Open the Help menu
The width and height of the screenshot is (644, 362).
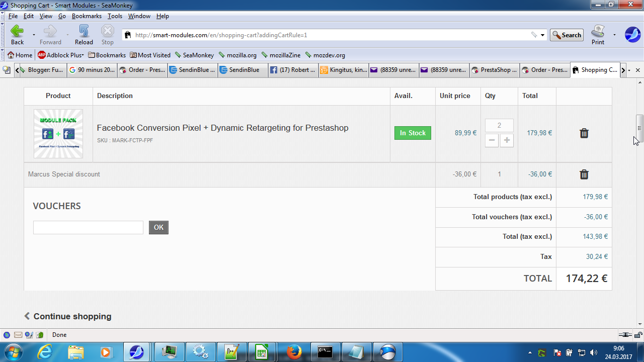pos(163,16)
